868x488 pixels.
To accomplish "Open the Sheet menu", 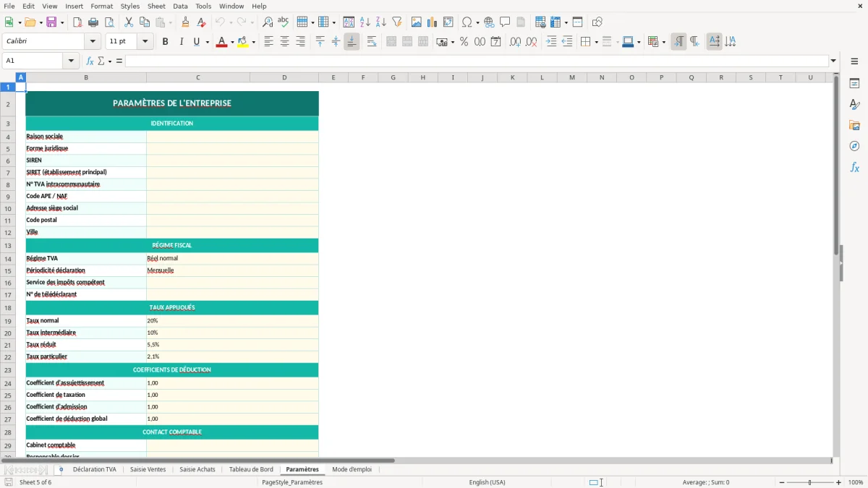I will click(156, 6).
